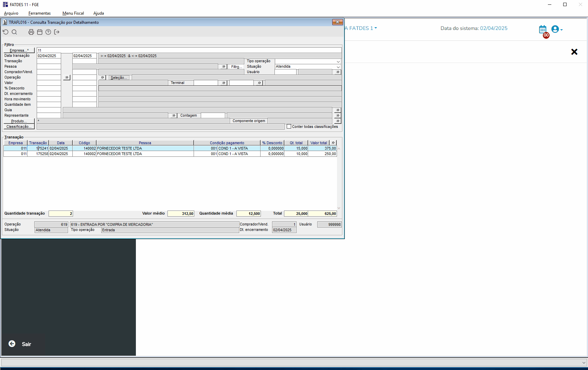
Task: Click the Operação first lookup chevron button
Action: [x=67, y=78]
